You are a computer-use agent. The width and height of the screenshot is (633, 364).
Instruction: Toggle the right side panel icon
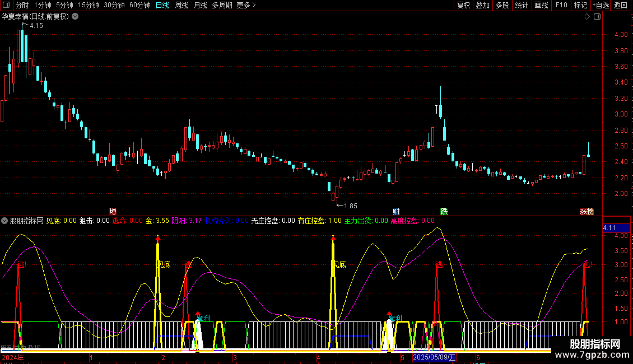coord(598,17)
